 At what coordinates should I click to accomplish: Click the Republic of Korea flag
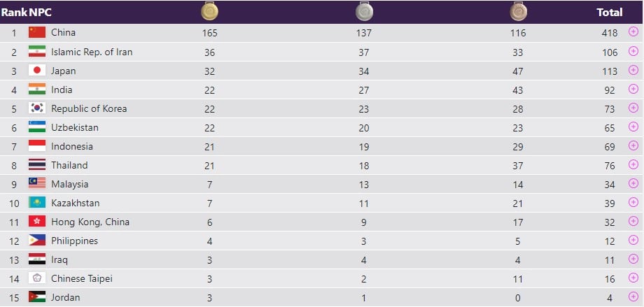37,108
